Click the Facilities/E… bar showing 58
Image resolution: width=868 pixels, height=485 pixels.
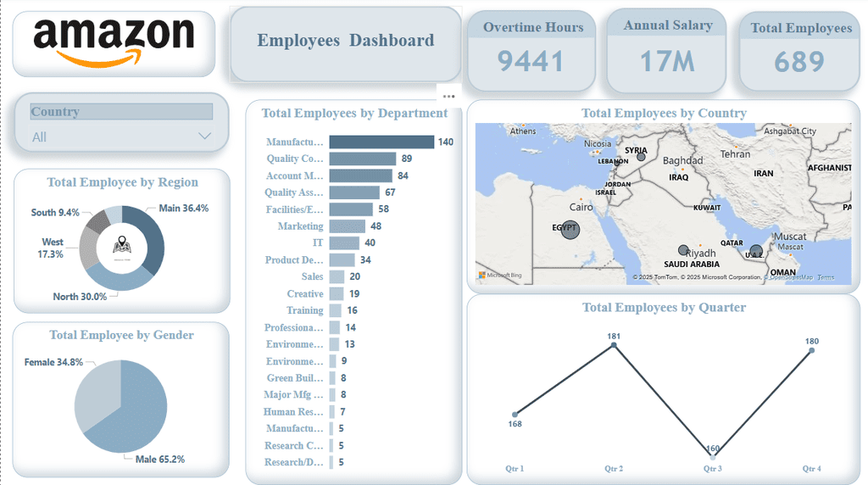351,209
